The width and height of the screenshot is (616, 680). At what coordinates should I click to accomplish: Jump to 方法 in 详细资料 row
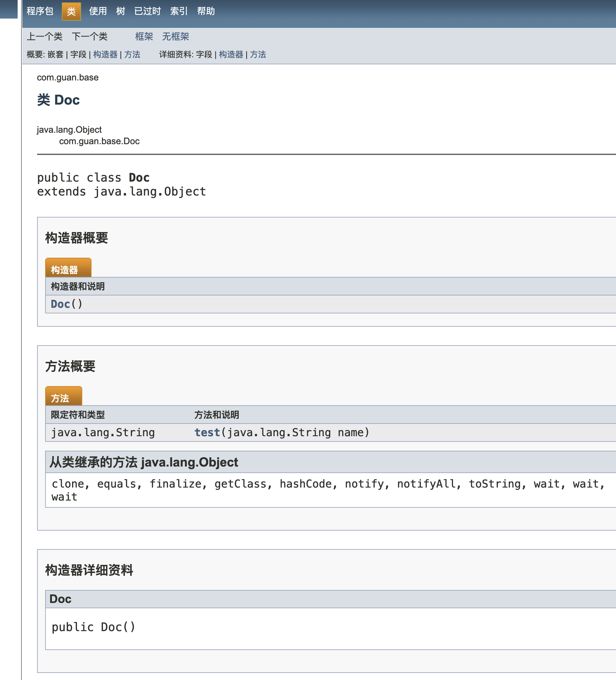(x=258, y=55)
